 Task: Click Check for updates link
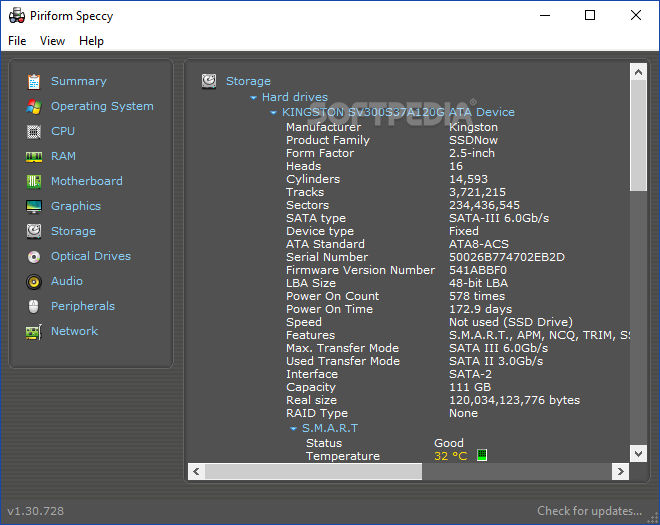click(x=589, y=511)
